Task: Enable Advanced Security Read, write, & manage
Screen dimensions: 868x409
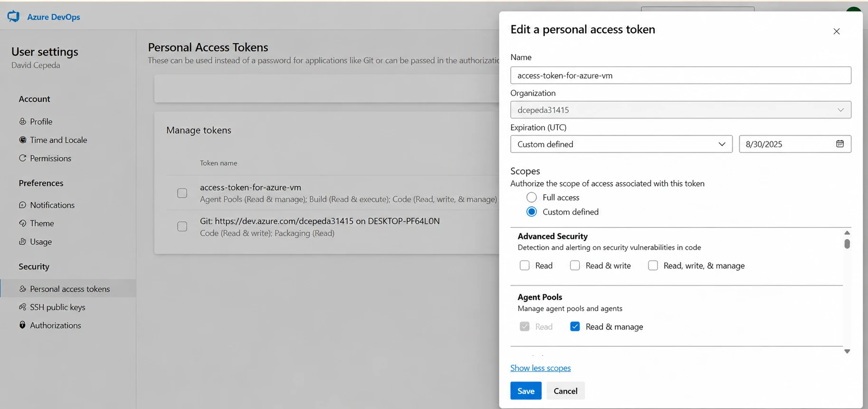Action: [653, 266]
